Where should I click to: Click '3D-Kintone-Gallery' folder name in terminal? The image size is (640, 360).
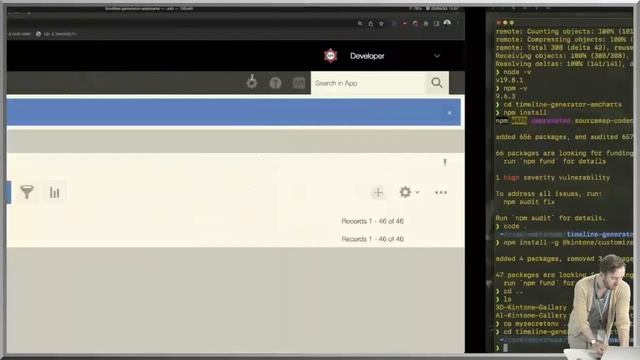(x=531, y=307)
